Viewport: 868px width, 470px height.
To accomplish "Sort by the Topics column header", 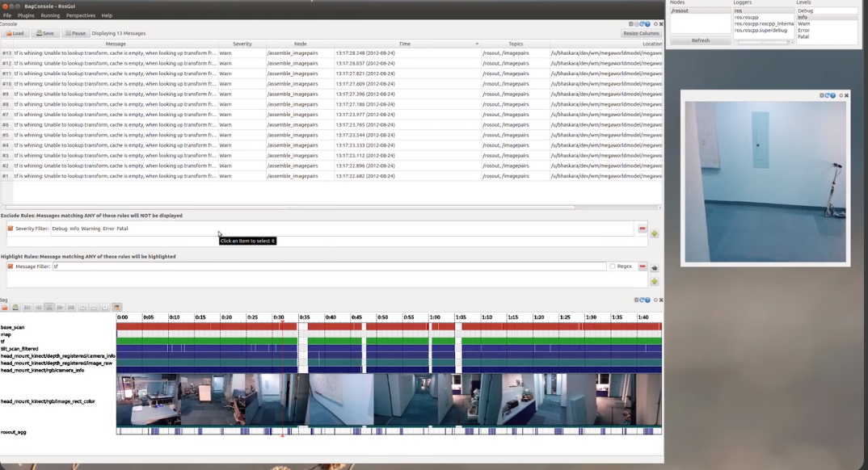I will [x=516, y=44].
